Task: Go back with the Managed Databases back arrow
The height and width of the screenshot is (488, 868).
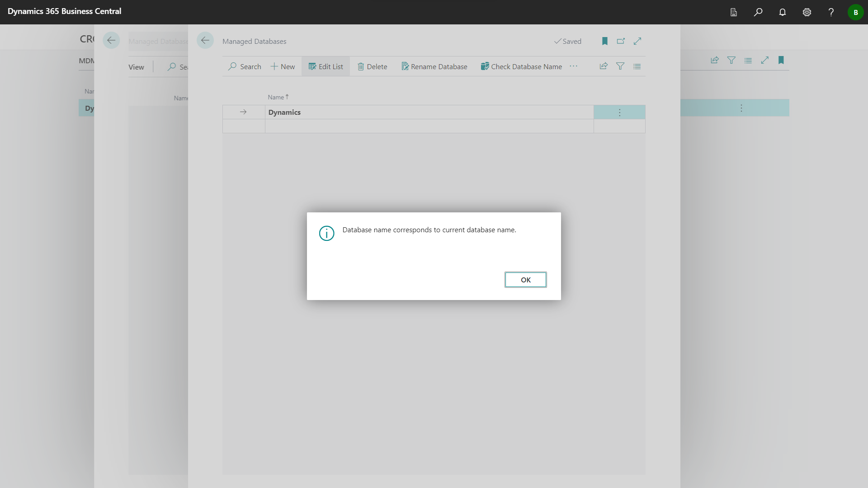Action: (205, 40)
